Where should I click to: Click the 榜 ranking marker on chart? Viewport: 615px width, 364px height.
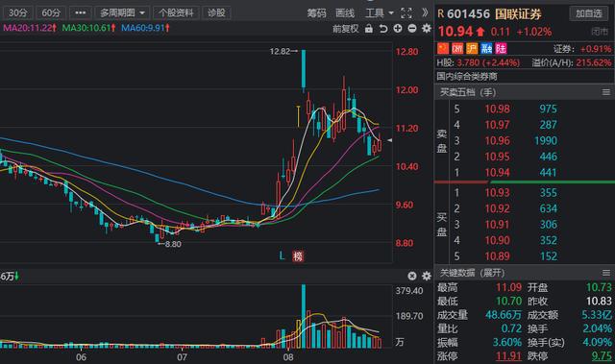point(298,256)
